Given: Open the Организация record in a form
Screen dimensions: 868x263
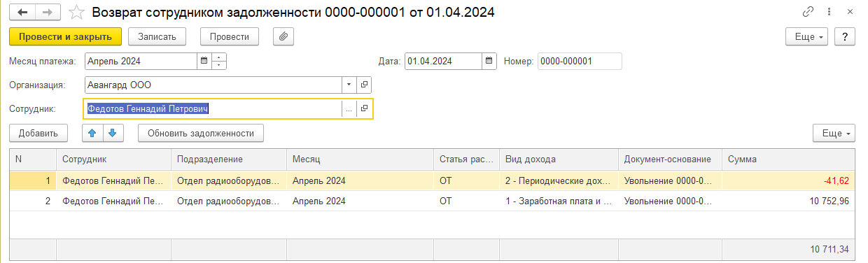Looking at the screenshot, I should pos(364,85).
